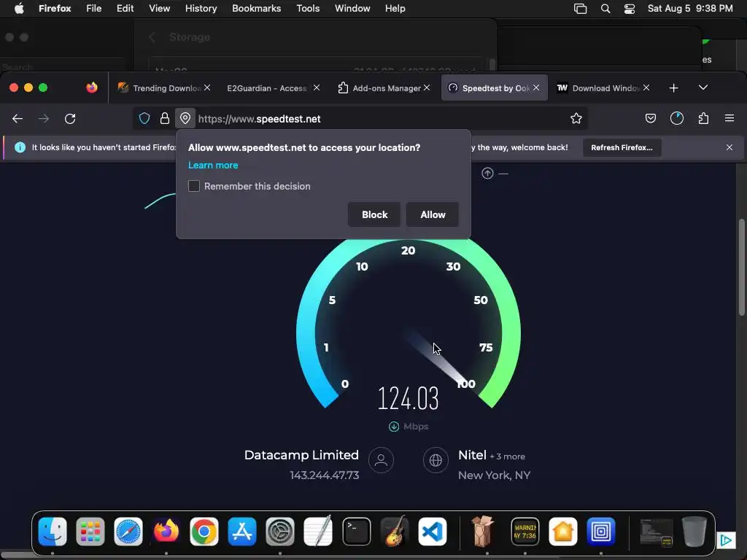Click the location permission pin icon
The image size is (747, 560).
tap(185, 119)
